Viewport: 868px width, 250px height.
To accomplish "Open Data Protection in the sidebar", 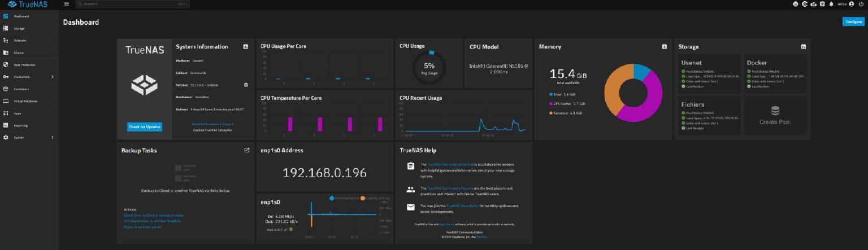I will click(x=24, y=65).
